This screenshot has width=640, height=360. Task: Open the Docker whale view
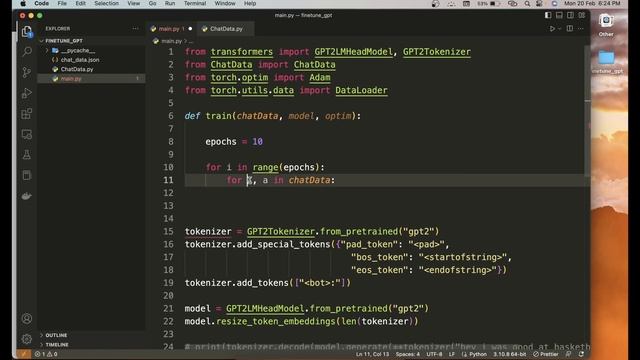(x=27, y=196)
